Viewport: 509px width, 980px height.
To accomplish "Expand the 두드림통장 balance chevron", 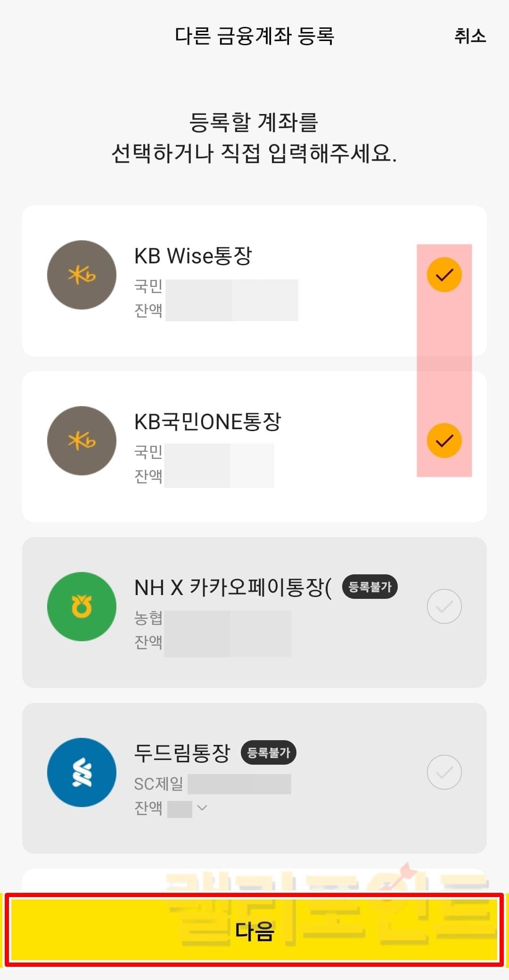I will coord(202,808).
